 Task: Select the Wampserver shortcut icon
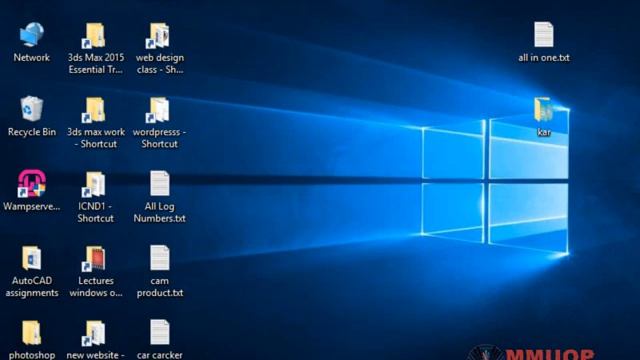(x=31, y=184)
